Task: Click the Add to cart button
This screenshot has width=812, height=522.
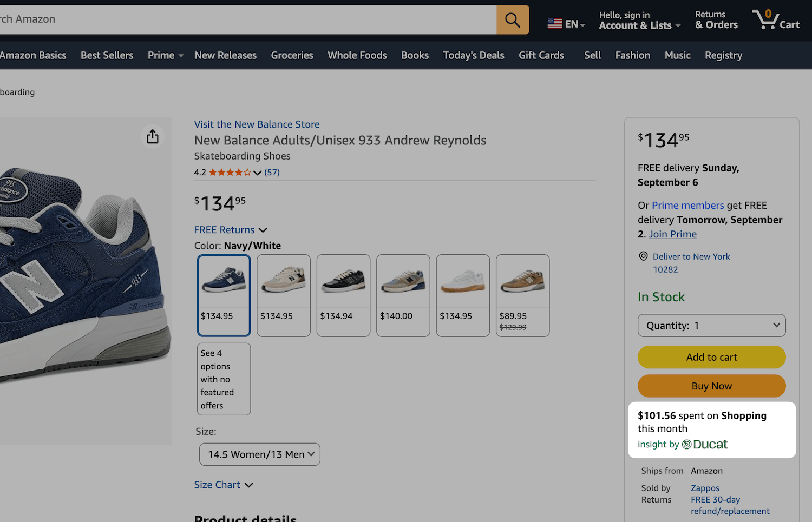Action: [x=711, y=357]
